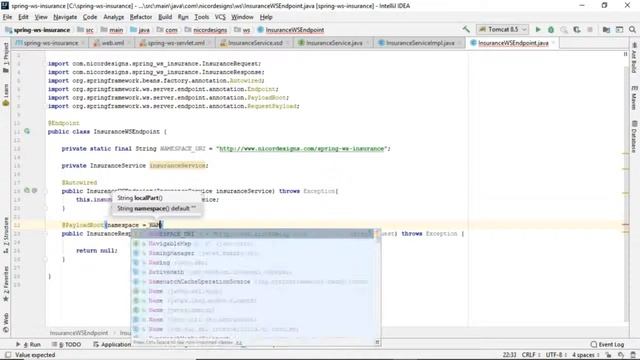Click the Stop process square icon

click(x=589, y=29)
